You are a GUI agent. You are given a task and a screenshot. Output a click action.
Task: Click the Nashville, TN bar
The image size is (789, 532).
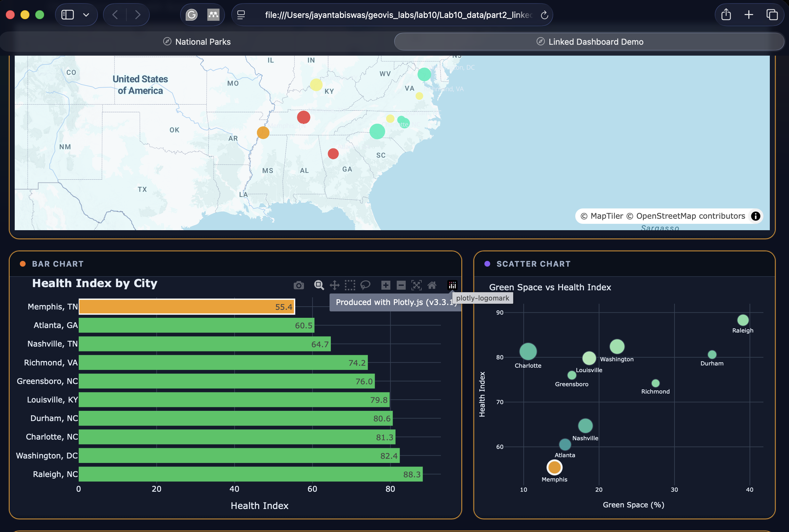pyautogui.click(x=205, y=344)
